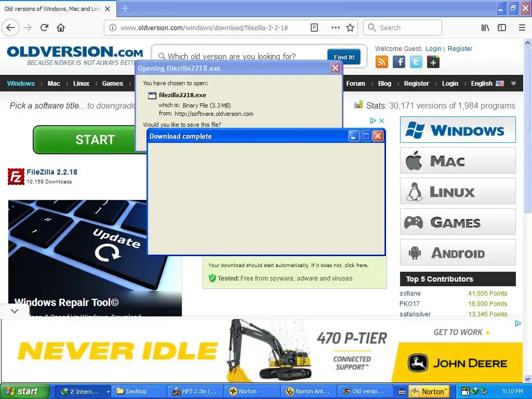Image resolution: width=532 pixels, height=399 pixels.
Task: Open the Mac category button in sidebar
Action: [x=458, y=161]
